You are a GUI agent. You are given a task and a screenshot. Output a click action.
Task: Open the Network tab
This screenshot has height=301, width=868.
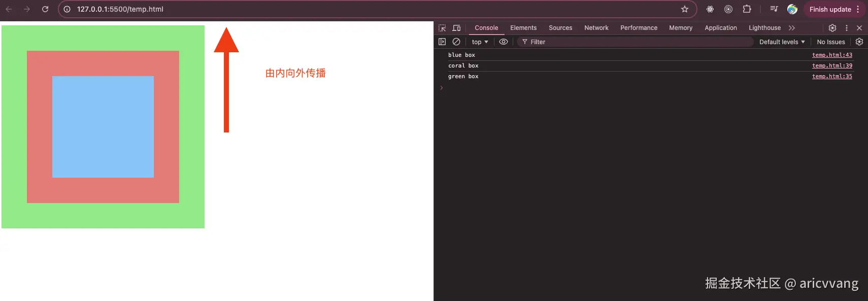pyautogui.click(x=596, y=28)
